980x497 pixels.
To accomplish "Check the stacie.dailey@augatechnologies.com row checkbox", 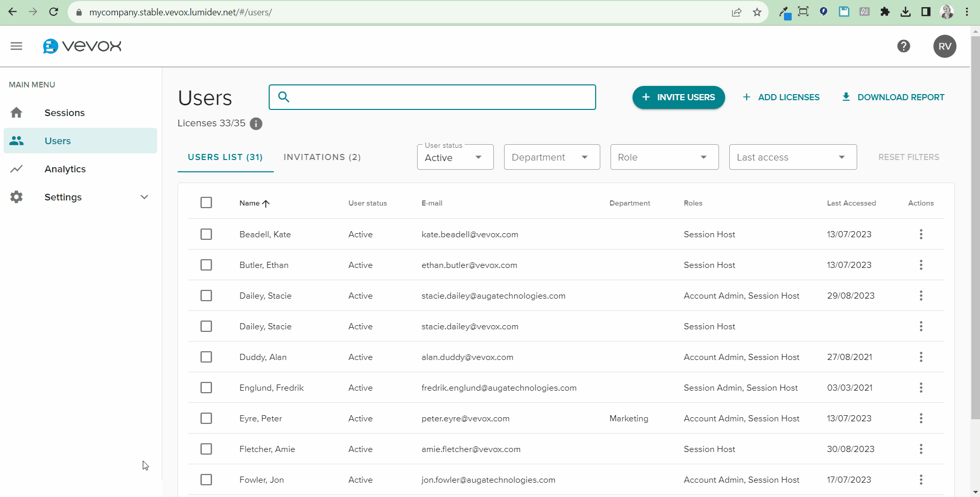I will (x=206, y=296).
